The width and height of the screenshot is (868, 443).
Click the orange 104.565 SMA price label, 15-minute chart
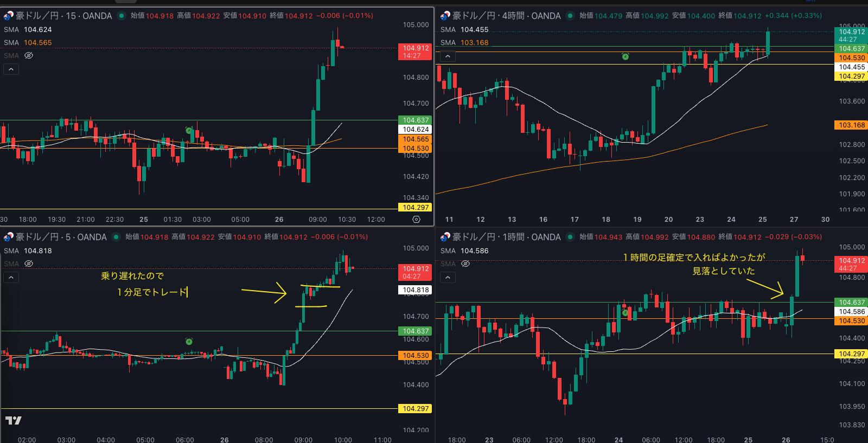pyautogui.click(x=416, y=139)
